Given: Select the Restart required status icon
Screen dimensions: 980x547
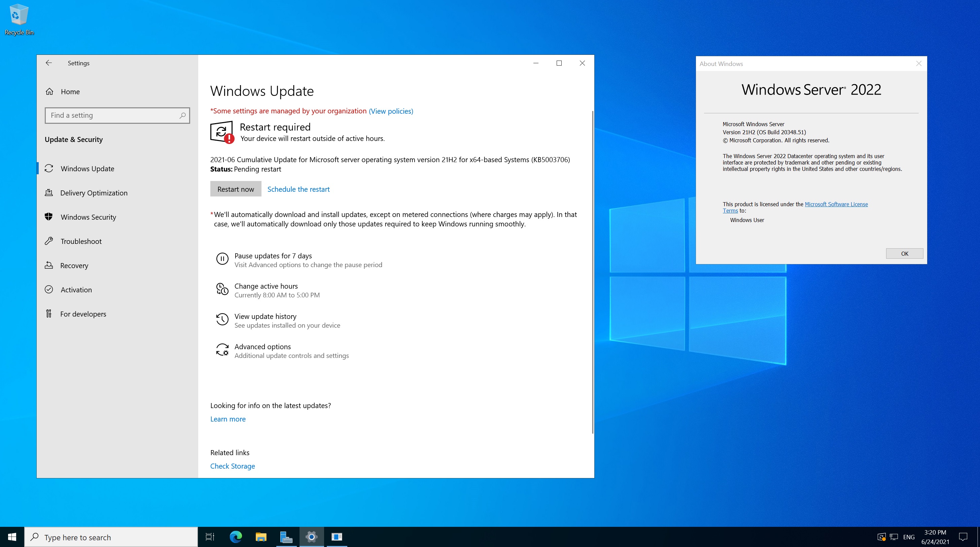Looking at the screenshot, I should point(222,132).
